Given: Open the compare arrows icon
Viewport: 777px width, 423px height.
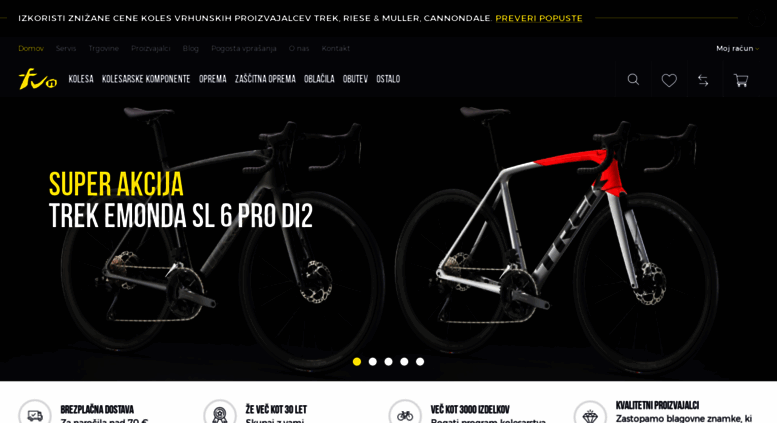Looking at the screenshot, I should [x=703, y=80].
